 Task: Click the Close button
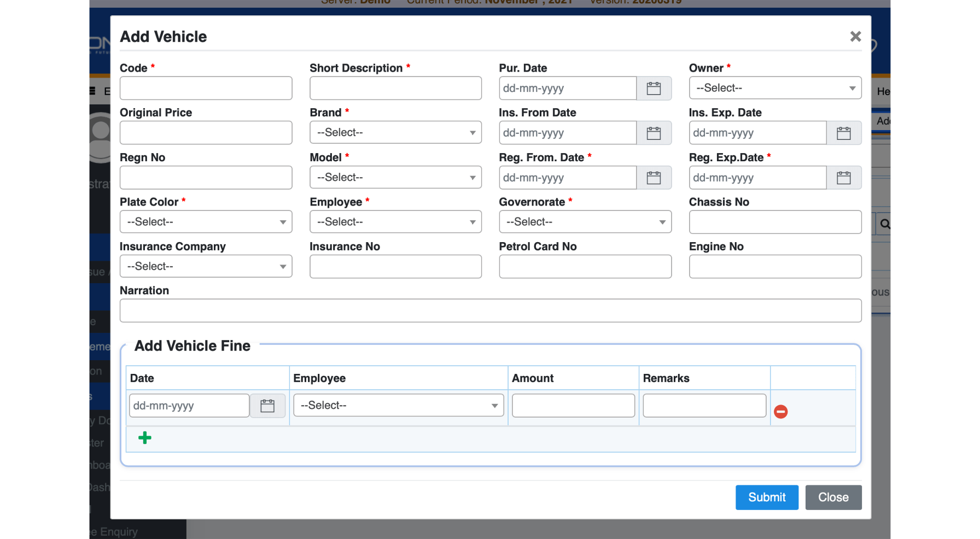tap(833, 497)
